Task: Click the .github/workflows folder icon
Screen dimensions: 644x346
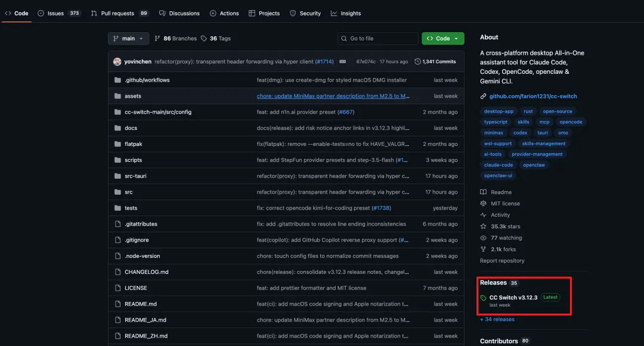Action: [x=117, y=80]
